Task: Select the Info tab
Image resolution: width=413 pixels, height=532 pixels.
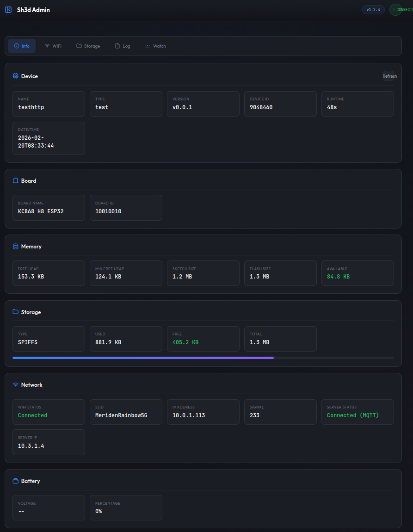Action: [x=22, y=46]
